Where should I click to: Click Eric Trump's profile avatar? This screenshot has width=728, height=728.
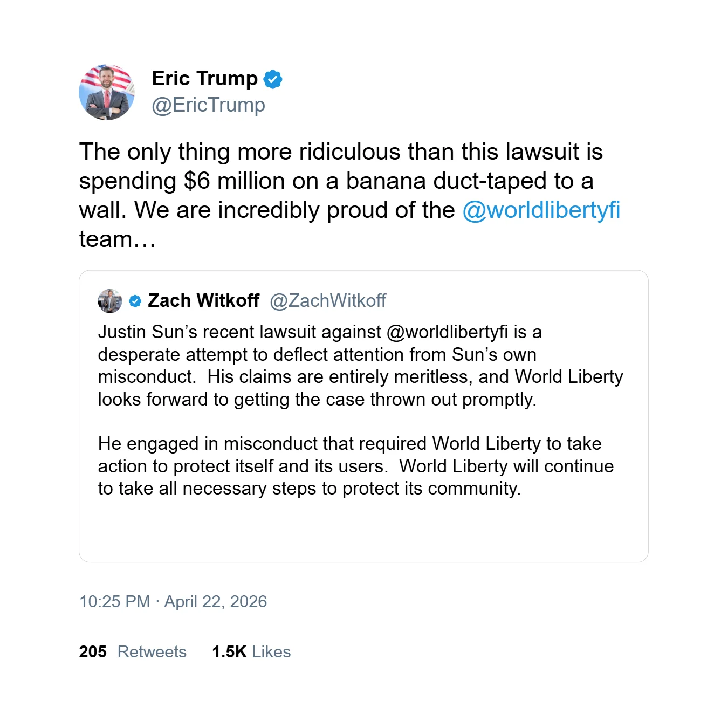point(107,92)
